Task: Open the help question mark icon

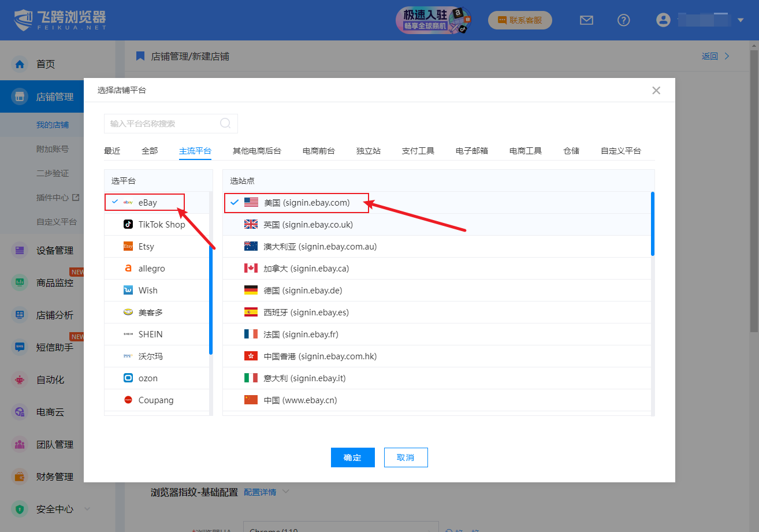Action: (x=623, y=20)
